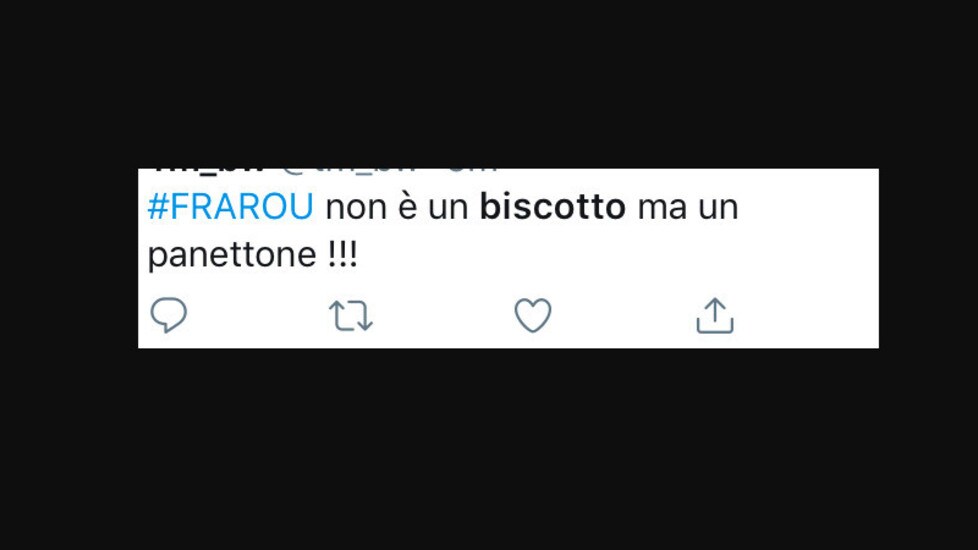Click white space between heart and share icons
This screenshot has height=550, width=978.
coord(624,316)
